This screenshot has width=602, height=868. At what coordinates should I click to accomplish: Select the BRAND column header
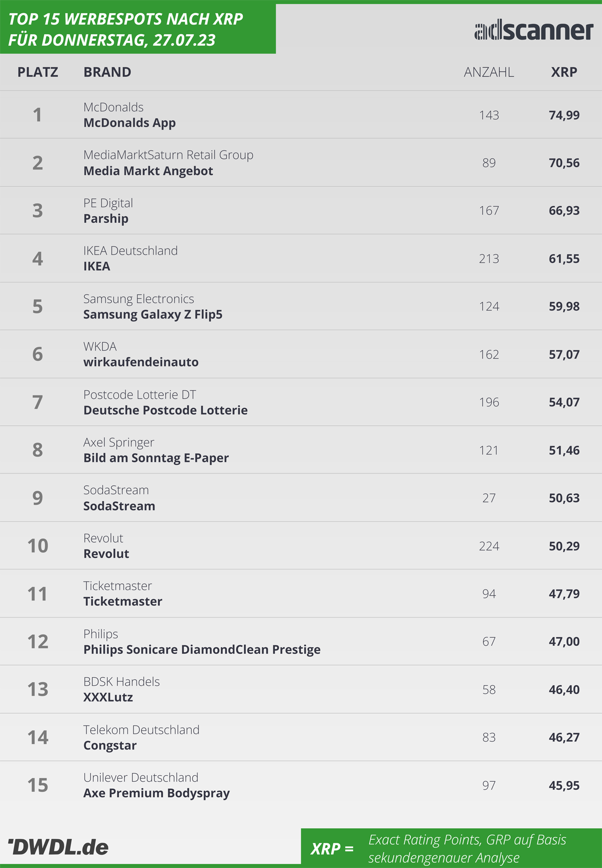coord(107,72)
